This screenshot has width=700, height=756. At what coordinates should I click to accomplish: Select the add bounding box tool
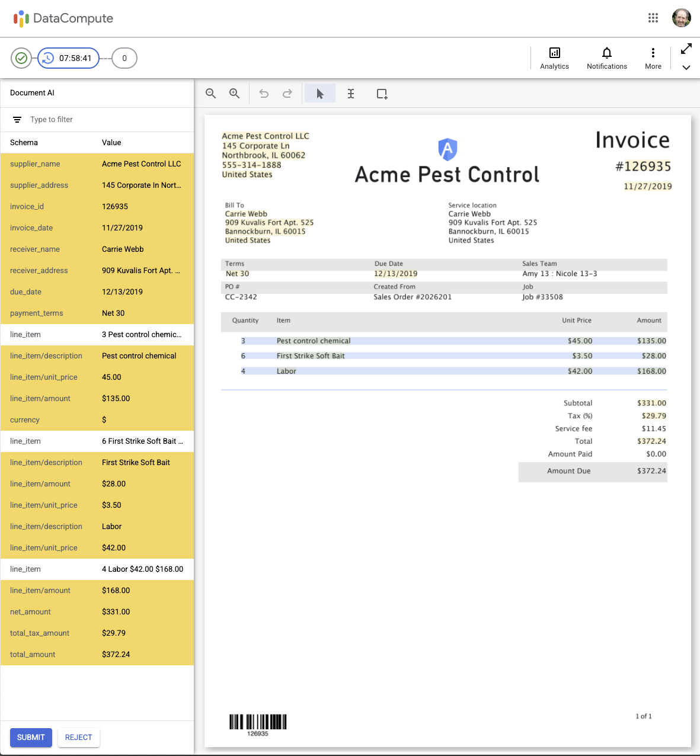click(x=382, y=94)
